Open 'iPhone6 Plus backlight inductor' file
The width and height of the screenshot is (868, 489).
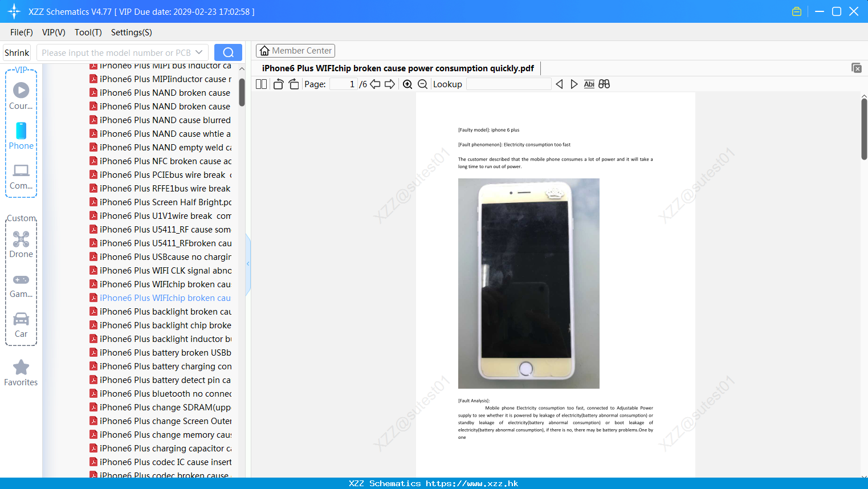[160, 339]
